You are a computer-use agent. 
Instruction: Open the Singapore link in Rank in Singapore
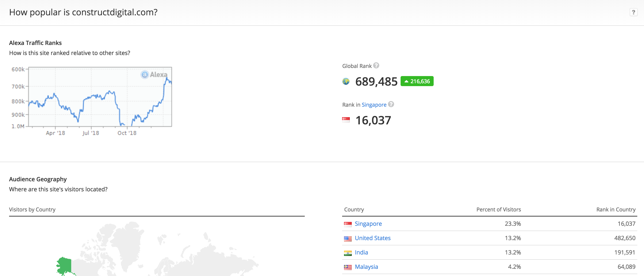[374, 105]
